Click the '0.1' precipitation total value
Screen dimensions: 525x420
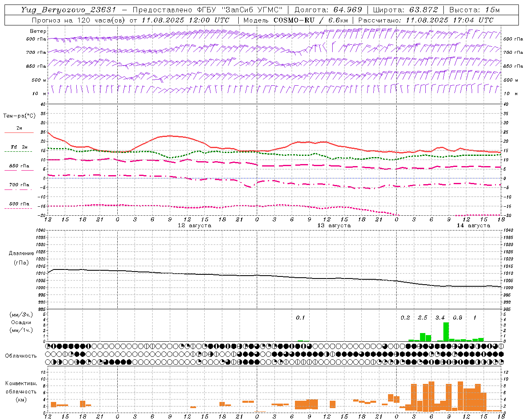(x=300, y=317)
